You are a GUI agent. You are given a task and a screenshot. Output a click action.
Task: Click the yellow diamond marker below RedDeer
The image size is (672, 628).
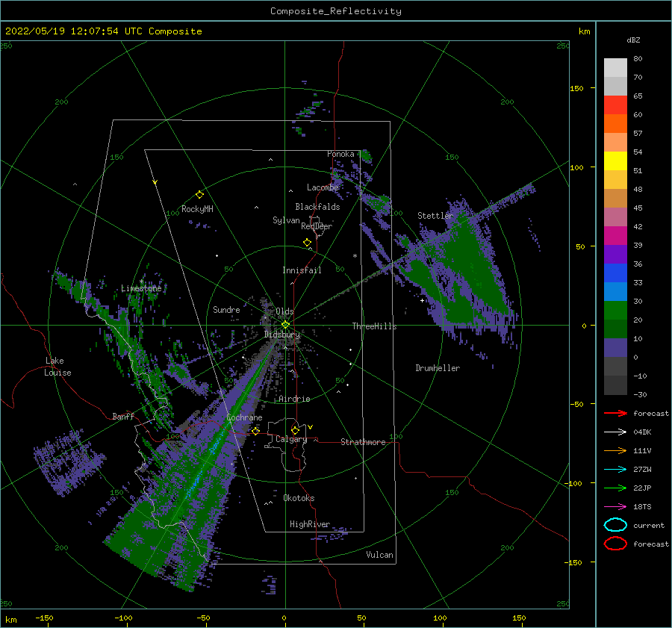point(308,243)
